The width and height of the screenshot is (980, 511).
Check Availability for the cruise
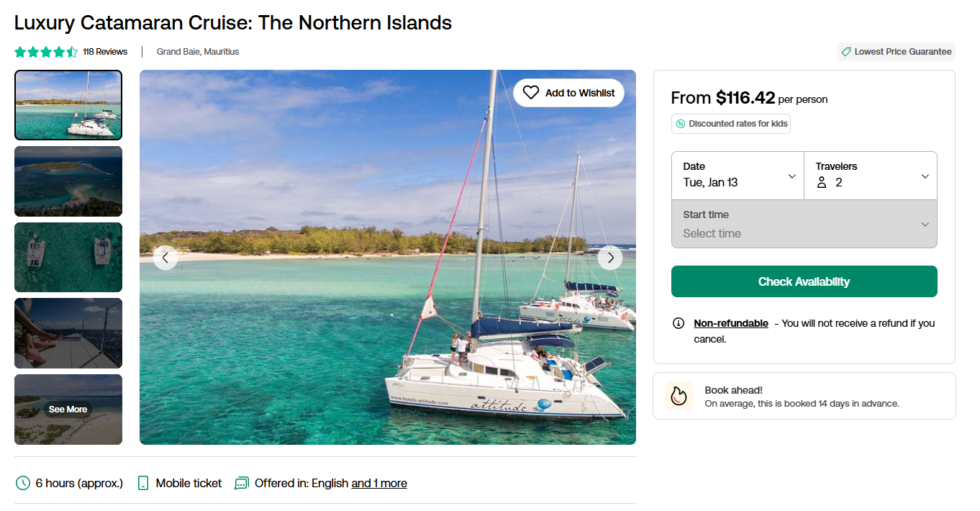(804, 281)
